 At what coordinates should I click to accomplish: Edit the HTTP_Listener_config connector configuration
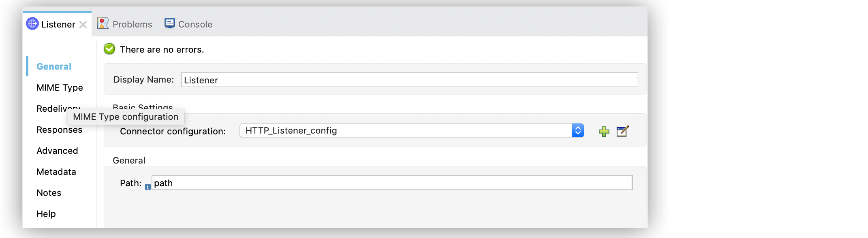[622, 131]
